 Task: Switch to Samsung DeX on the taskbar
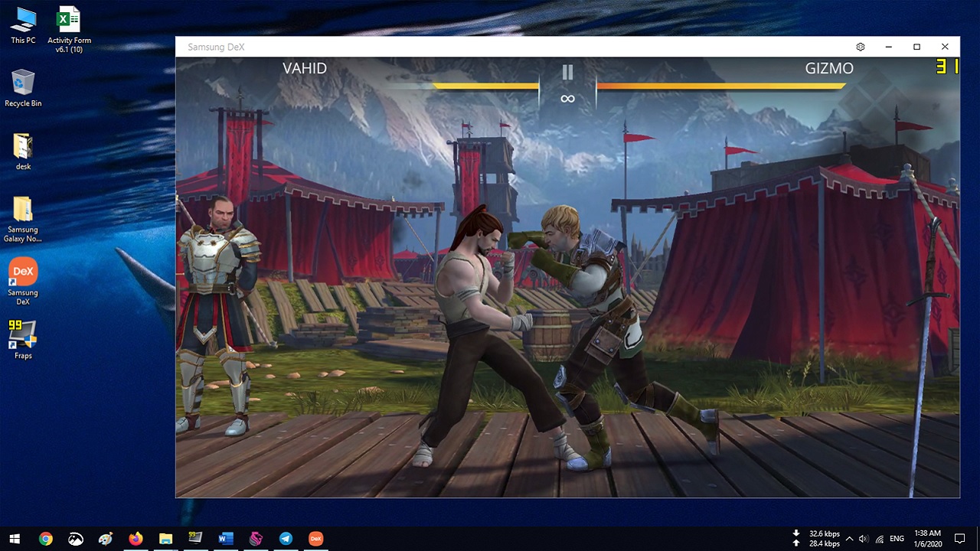(315, 539)
